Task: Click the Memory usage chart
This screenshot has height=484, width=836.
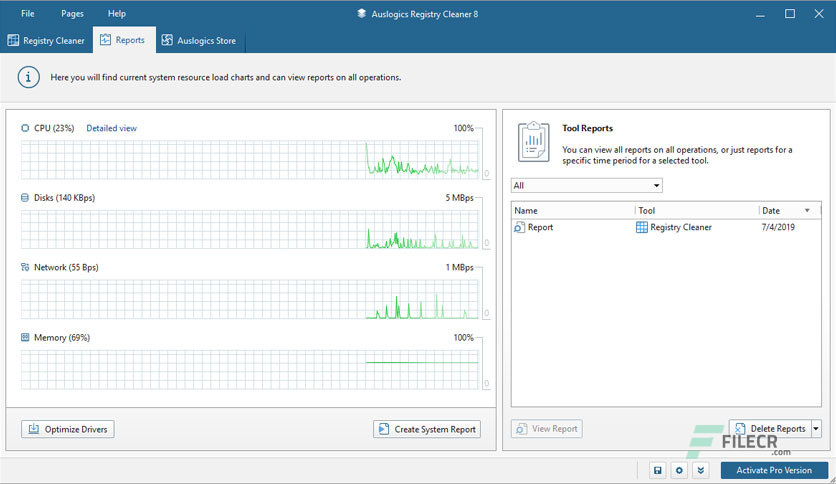Action: click(x=250, y=369)
